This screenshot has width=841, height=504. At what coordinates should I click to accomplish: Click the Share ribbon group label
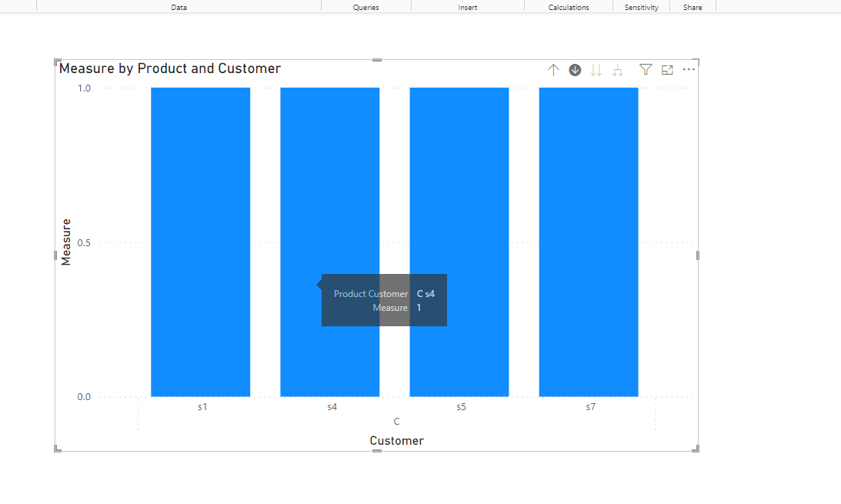point(692,8)
